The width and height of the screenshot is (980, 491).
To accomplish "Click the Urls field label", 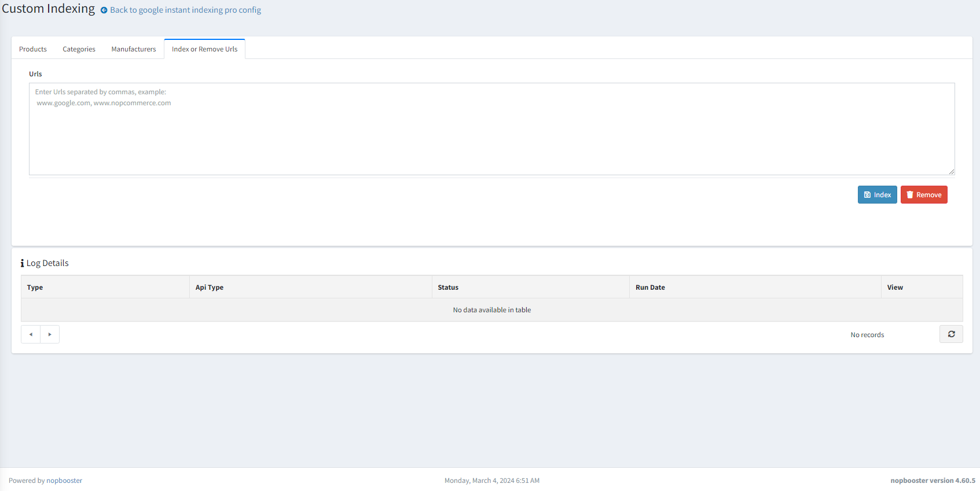I will pyautogui.click(x=35, y=74).
